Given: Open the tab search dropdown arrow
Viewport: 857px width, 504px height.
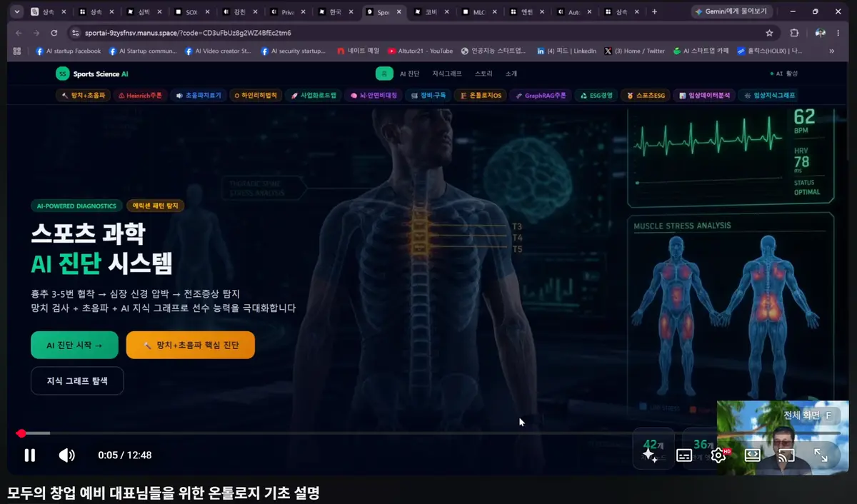Looking at the screenshot, I should 17,11.
